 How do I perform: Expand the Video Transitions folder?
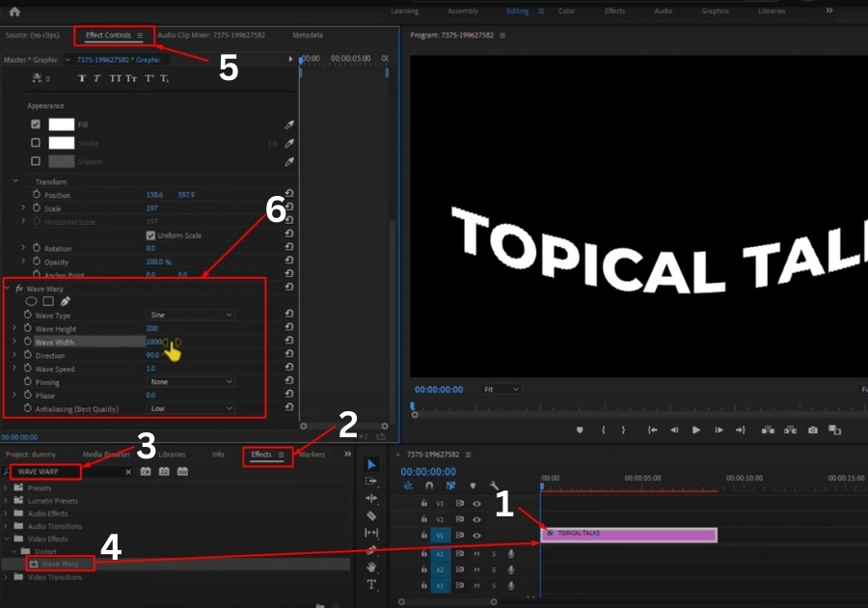(x=6, y=577)
